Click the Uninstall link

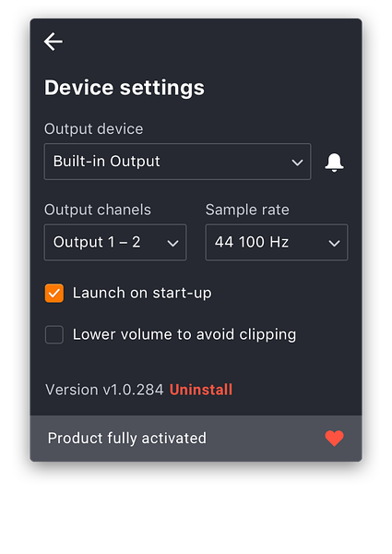pyautogui.click(x=201, y=390)
